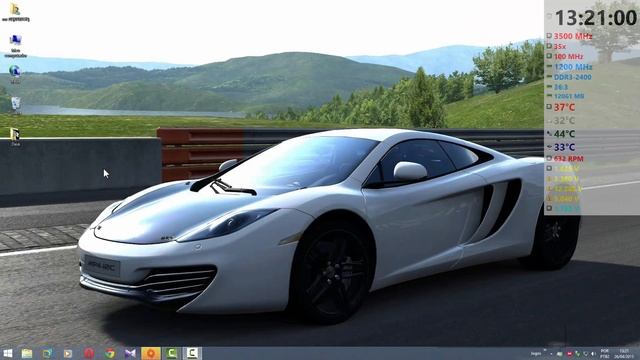Open the Recycle Bin desktop icon
640x360 pixels.
(x=16, y=103)
